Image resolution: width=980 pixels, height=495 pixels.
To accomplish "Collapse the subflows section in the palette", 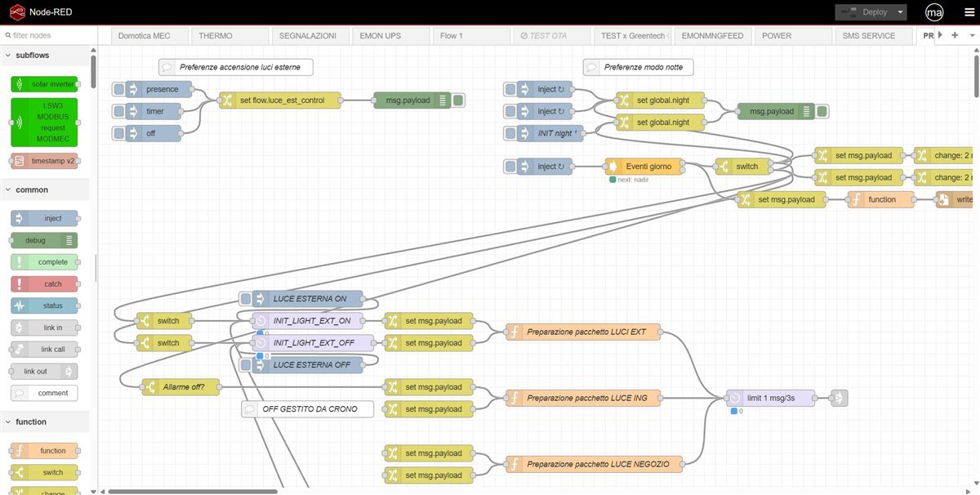I will tap(18, 56).
